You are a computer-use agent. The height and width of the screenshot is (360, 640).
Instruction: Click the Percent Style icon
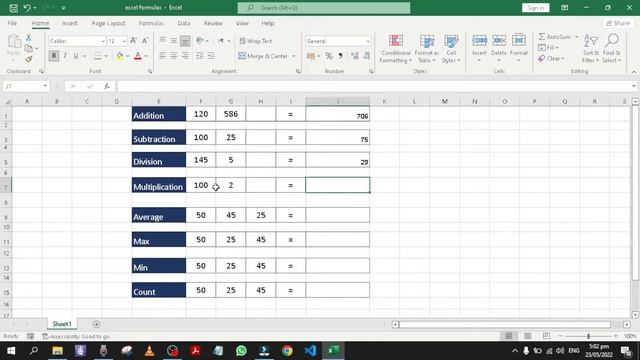329,56
